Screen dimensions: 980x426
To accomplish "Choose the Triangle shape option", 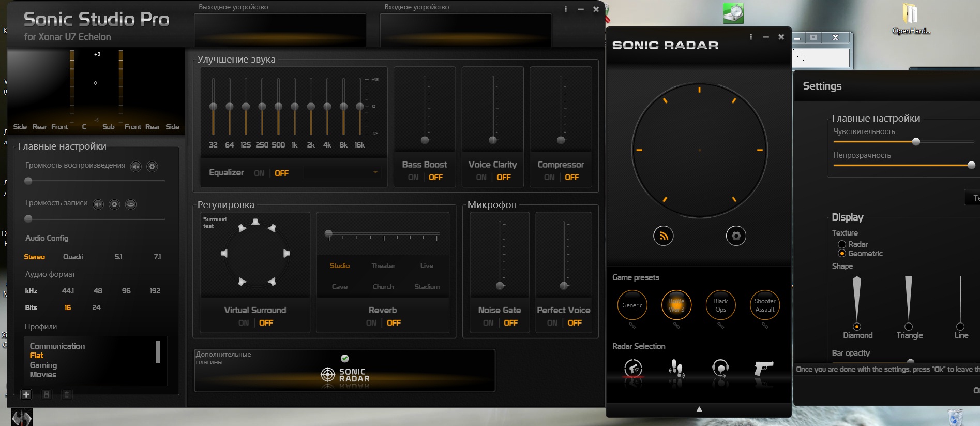I will tap(908, 327).
